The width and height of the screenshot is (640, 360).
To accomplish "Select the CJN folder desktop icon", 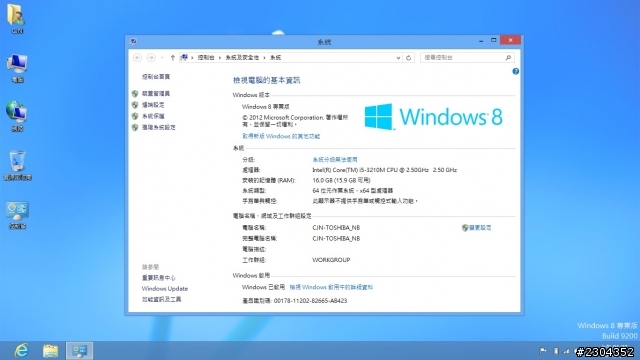I will (x=17, y=19).
